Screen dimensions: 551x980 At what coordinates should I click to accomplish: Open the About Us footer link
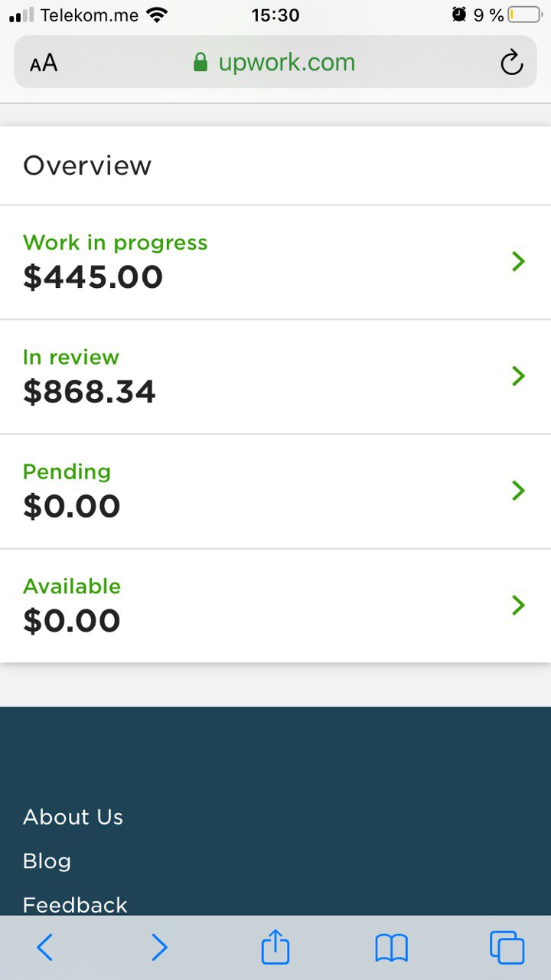pyautogui.click(x=73, y=817)
